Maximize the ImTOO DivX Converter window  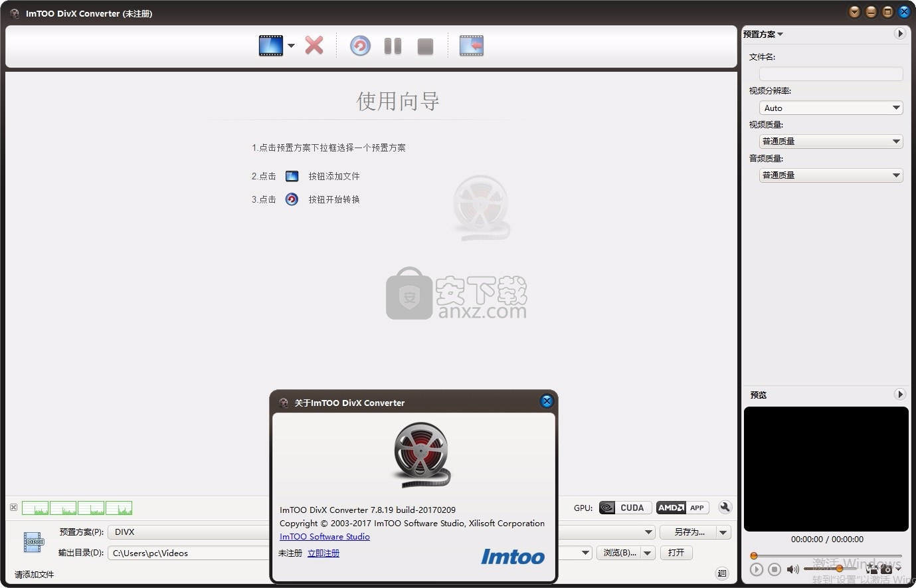(x=887, y=12)
